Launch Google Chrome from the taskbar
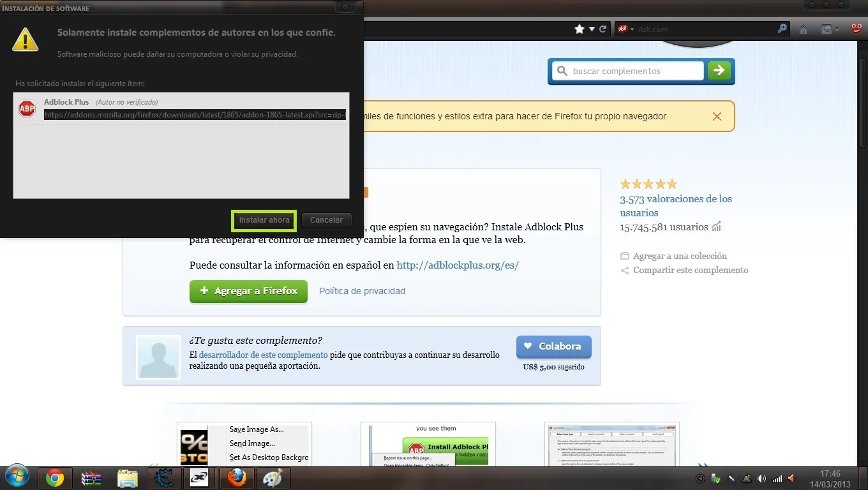 (x=54, y=478)
